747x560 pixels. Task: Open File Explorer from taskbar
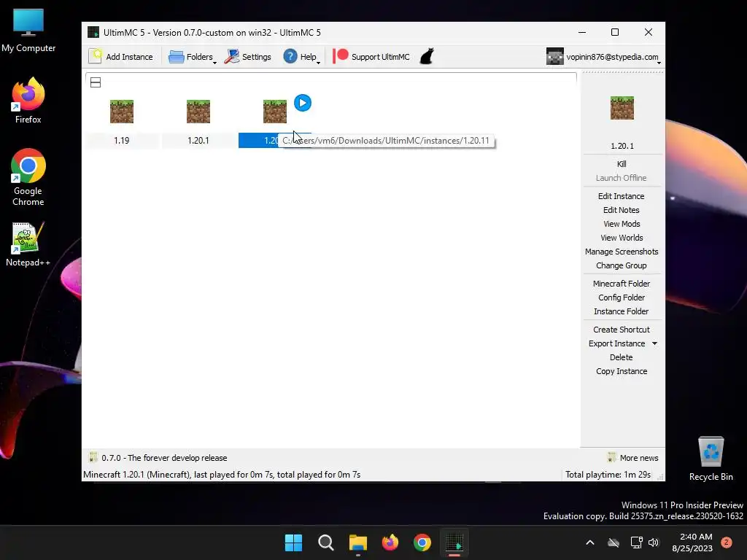click(357, 542)
